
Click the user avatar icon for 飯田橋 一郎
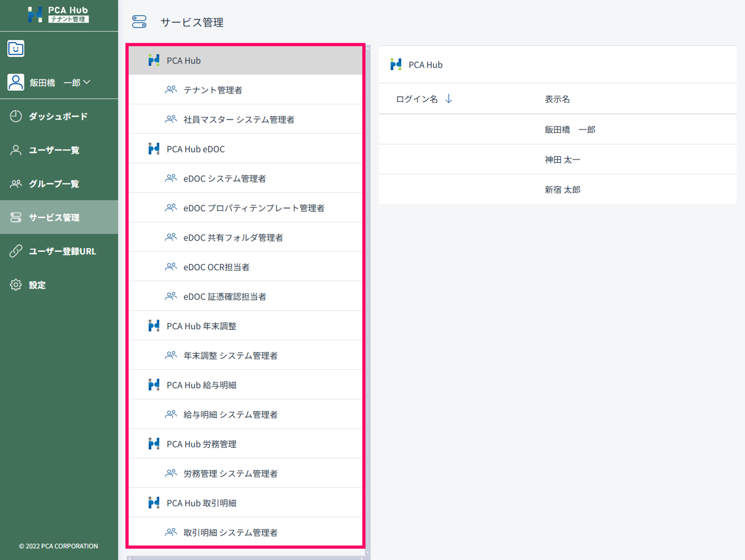pyautogui.click(x=16, y=82)
